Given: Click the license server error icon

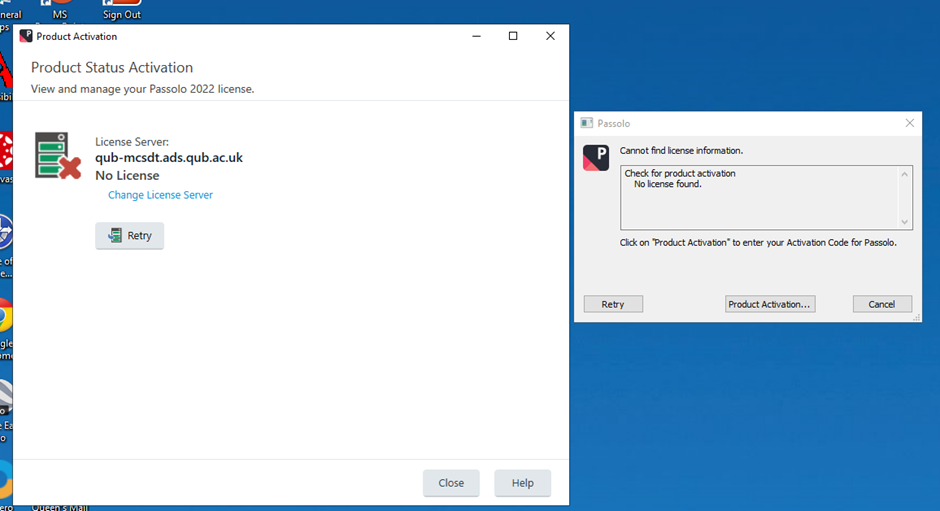Looking at the screenshot, I should point(57,155).
